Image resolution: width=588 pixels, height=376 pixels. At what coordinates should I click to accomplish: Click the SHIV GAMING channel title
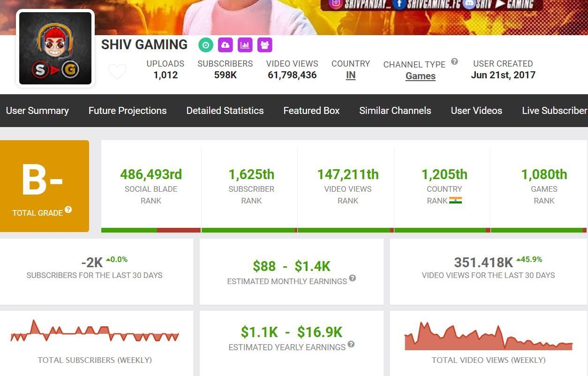[x=144, y=45]
